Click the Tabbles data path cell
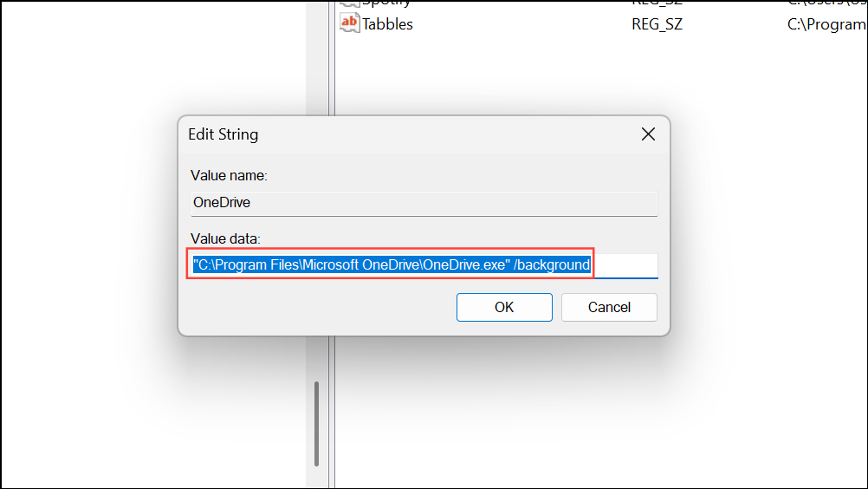Viewport: 868px width, 489px height. point(826,24)
